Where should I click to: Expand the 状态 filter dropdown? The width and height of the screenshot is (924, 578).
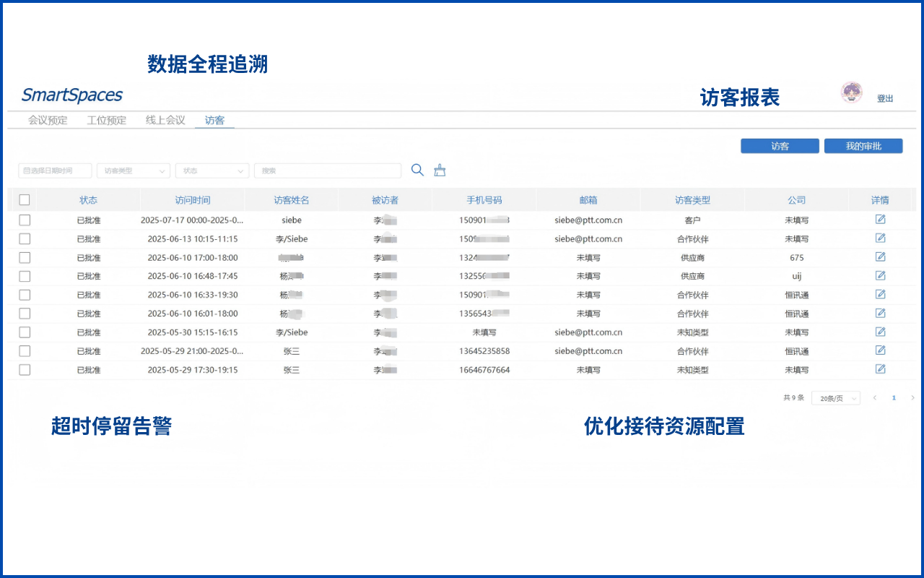212,171
